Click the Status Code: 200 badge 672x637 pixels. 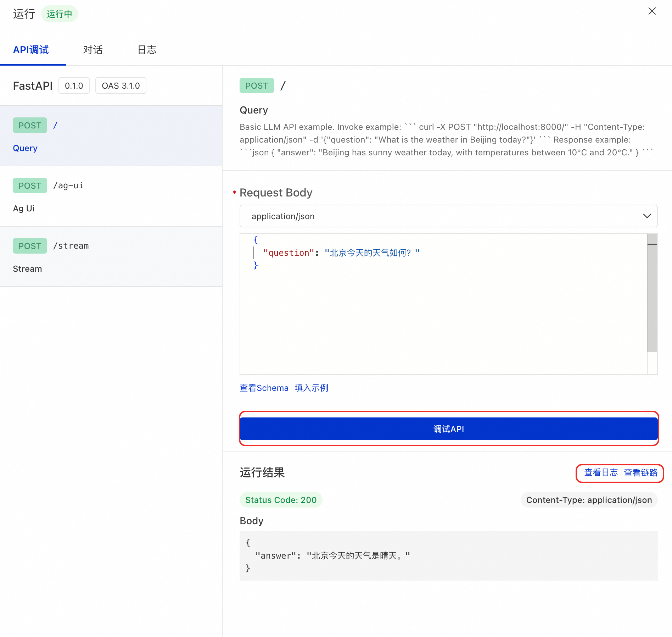coord(281,500)
